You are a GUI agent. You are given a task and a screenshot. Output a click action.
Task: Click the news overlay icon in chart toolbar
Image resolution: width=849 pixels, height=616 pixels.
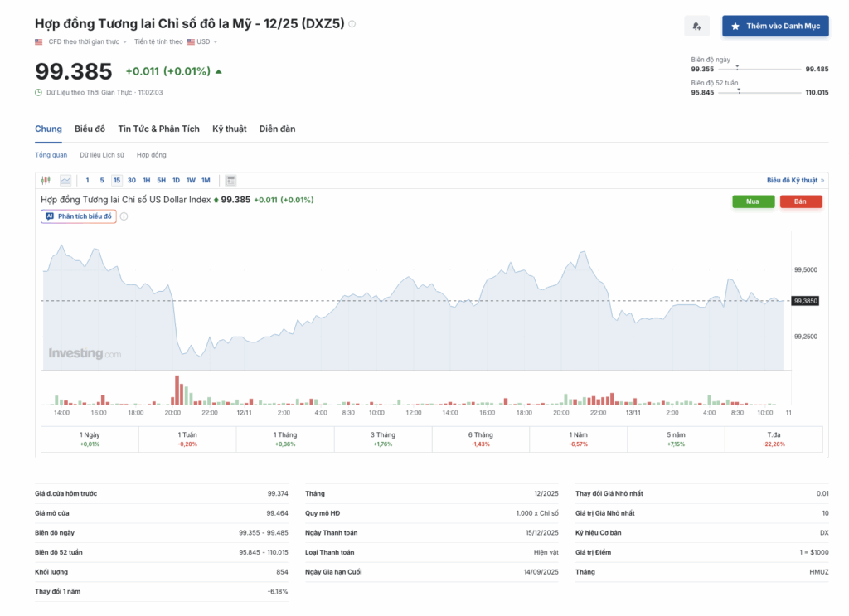230,180
